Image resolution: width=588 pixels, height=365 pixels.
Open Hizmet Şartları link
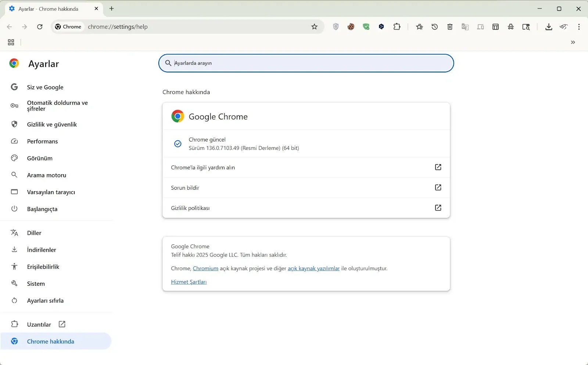(189, 282)
